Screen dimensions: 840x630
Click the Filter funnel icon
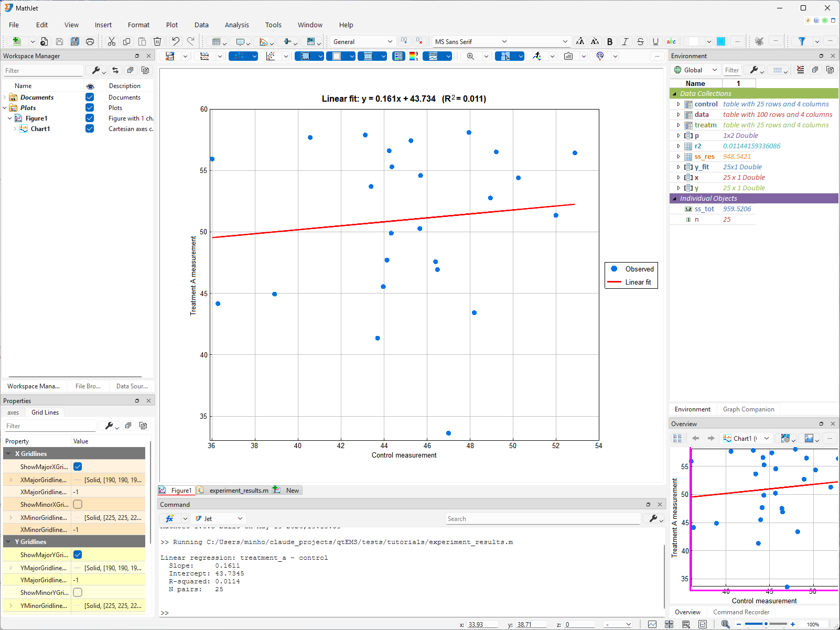pyautogui.click(x=802, y=41)
